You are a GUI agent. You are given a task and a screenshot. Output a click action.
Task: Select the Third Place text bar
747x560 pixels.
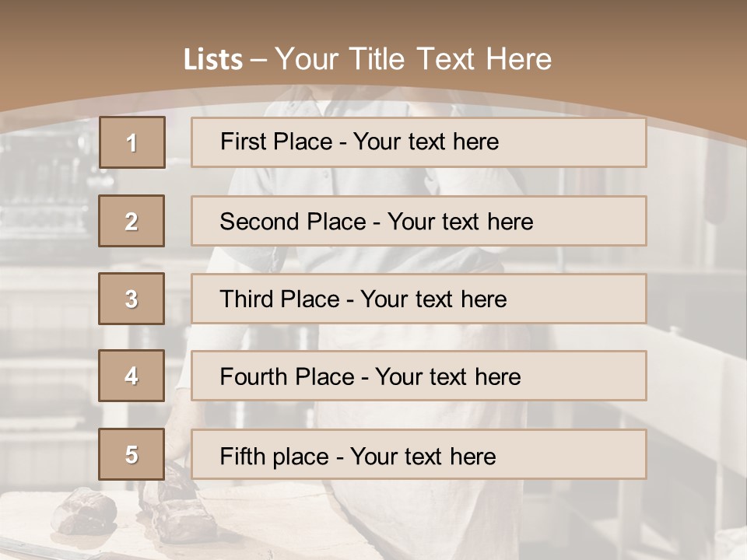coord(419,299)
